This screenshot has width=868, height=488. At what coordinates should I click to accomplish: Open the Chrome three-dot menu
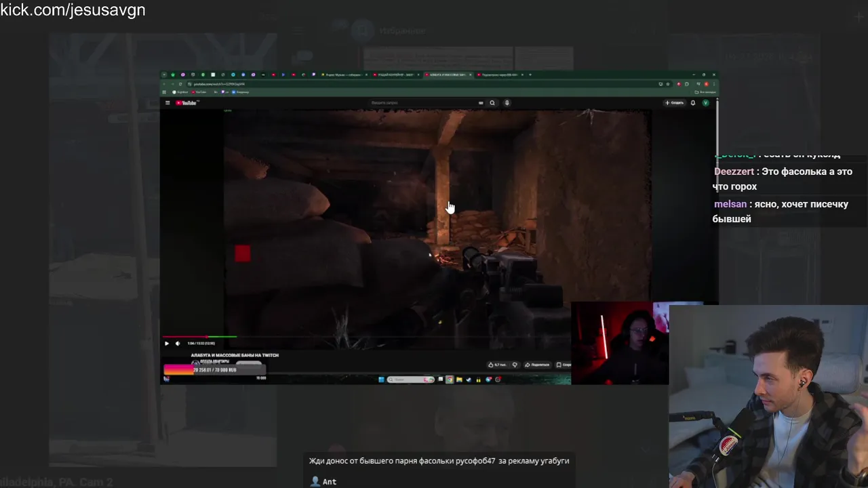[714, 84]
